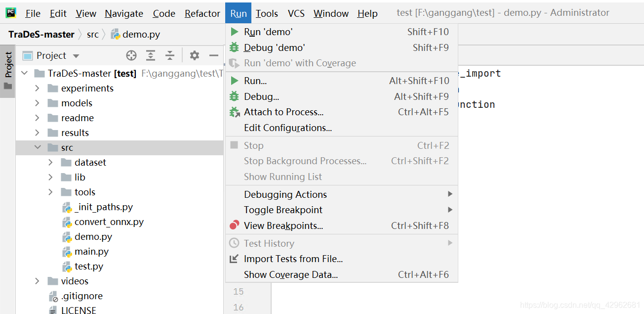Collapse the TraDeS-master root folder
The width and height of the screenshot is (644, 314).
click(x=24, y=73)
